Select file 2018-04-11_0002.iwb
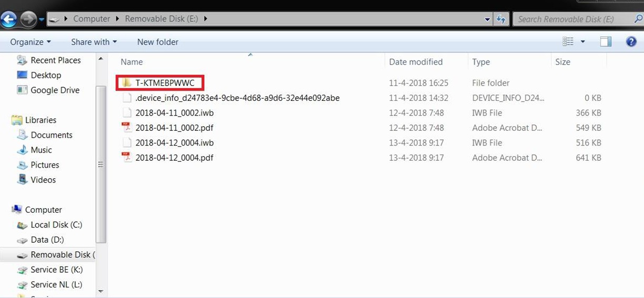 pos(174,112)
